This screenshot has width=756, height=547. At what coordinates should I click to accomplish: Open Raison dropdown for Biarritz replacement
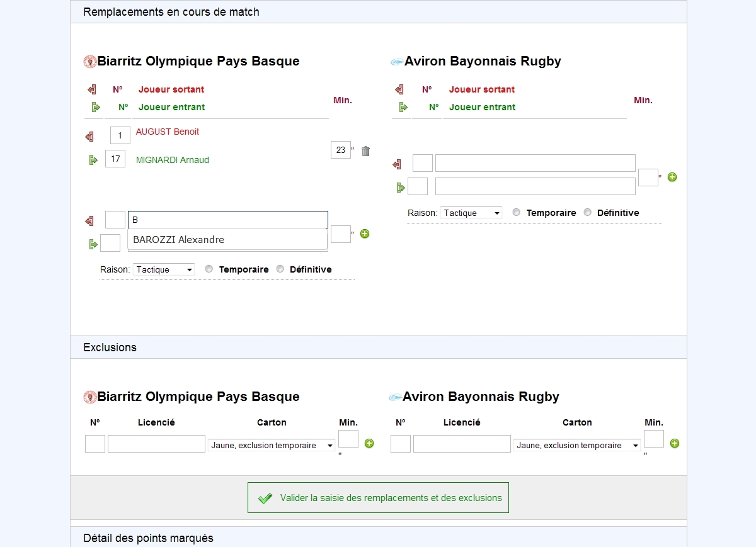164,269
